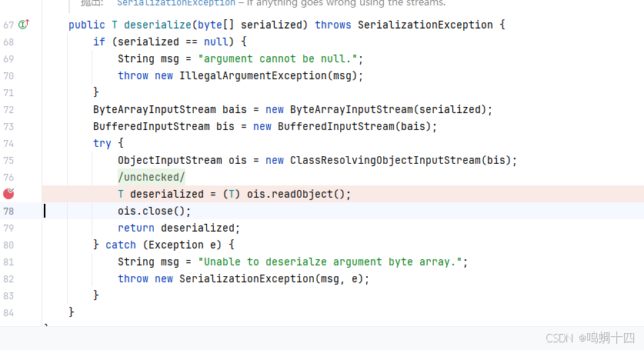This screenshot has height=350, width=644.
Task: Click the SerializationException link in the doc comment
Action: (x=176, y=3)
